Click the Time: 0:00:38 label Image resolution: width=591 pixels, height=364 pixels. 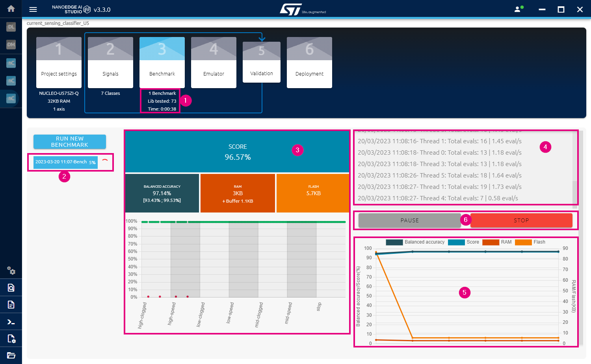pos(162,109)
